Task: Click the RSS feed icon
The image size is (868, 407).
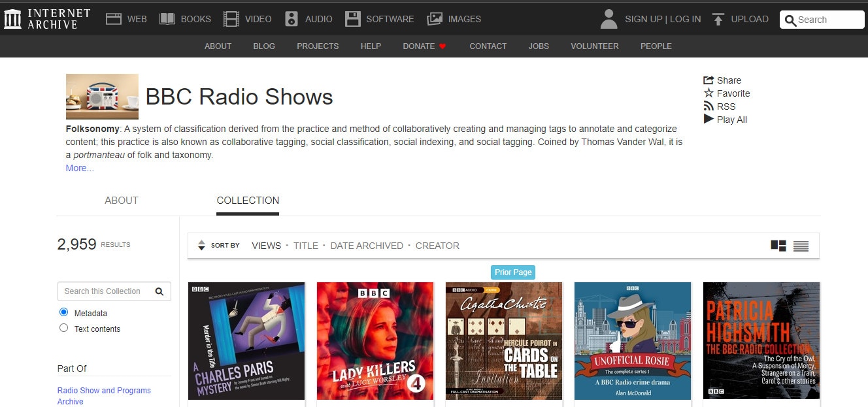Action: (709, 106)
